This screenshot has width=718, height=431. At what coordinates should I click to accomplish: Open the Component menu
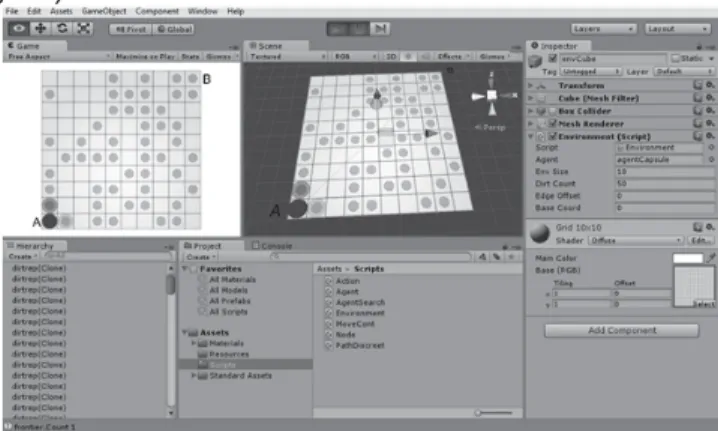[157, 11]
